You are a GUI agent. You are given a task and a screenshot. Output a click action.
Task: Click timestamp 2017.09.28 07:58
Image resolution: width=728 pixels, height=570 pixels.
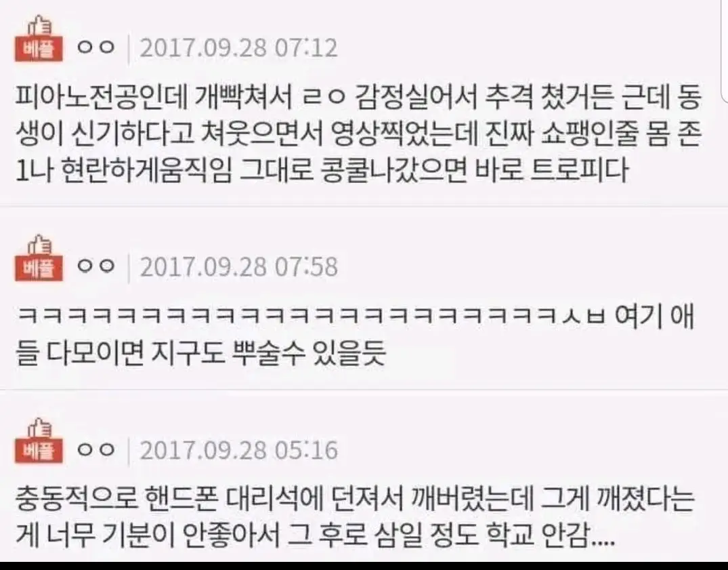(238, 267)
